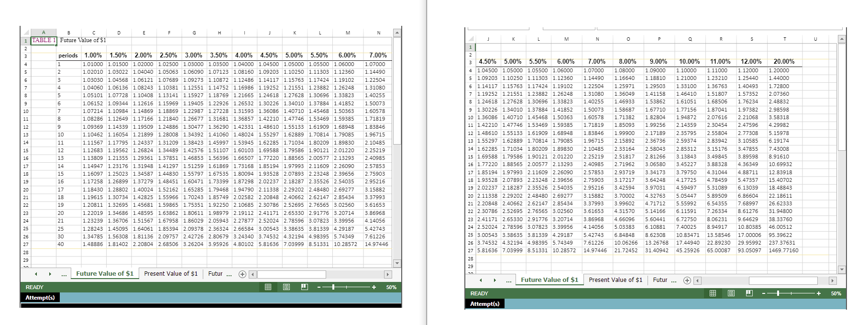Image resolution: width=868 pixels, height=325 pixels.
Task: Click Select All corner in right window
Action: point(471,39)
